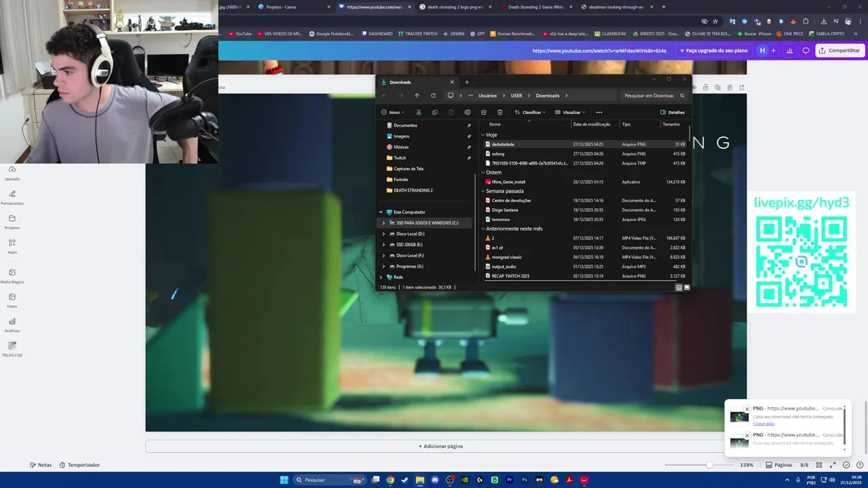Switch Explorer to details list view icon
Image resolution: width=868 pixels, height=488 pixels.
coord(679,287)
